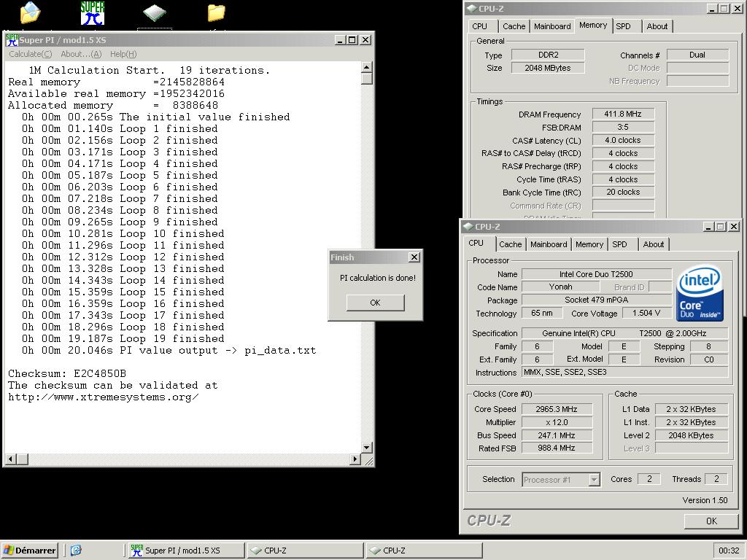Click the DRAM Frequency 411.8 MHz field
Screen dimensions: 747x560
click(623, 114)
